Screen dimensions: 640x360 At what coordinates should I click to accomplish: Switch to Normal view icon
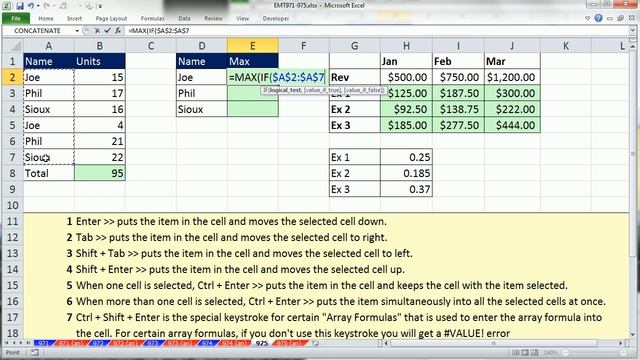[x=516, y=352]
